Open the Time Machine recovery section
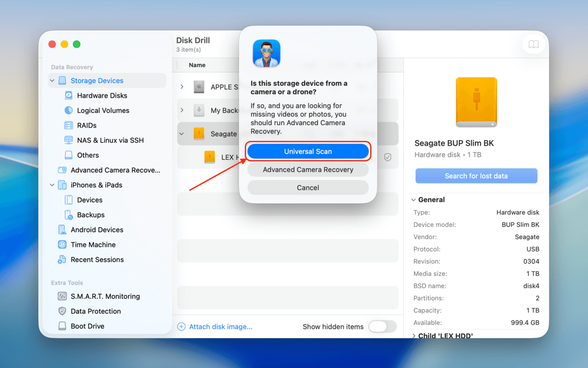This screenshot has width=588, height=368. (93, 244)
